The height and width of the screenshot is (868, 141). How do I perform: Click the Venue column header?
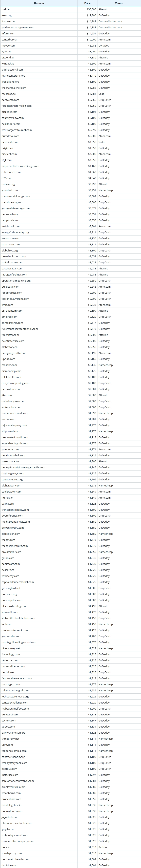pyautogui.click(x=119, y=3)
